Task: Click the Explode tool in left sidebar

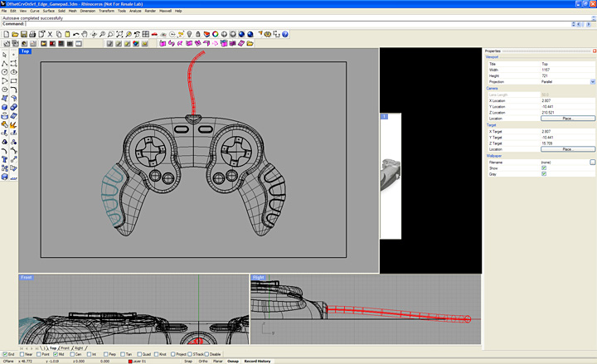Action: [x=14, y=124]
